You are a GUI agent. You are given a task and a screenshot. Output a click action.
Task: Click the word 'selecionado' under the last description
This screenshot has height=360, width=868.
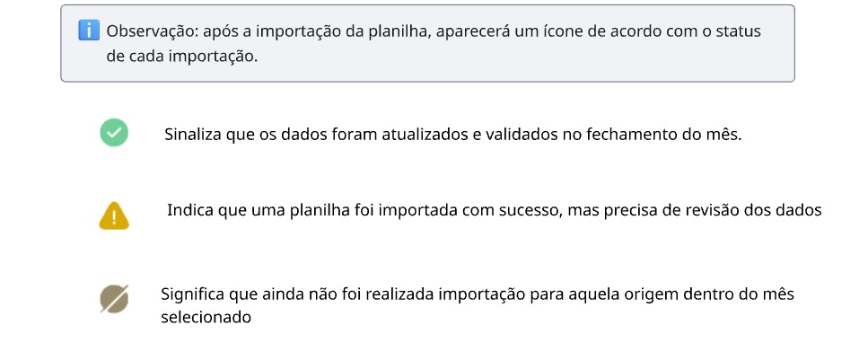pyautogui.click(x=206, y=318)
